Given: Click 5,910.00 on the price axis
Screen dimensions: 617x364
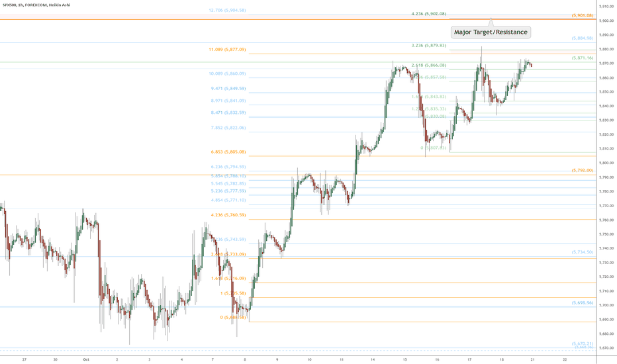Looking at the screenshot, I should [606, 7].
